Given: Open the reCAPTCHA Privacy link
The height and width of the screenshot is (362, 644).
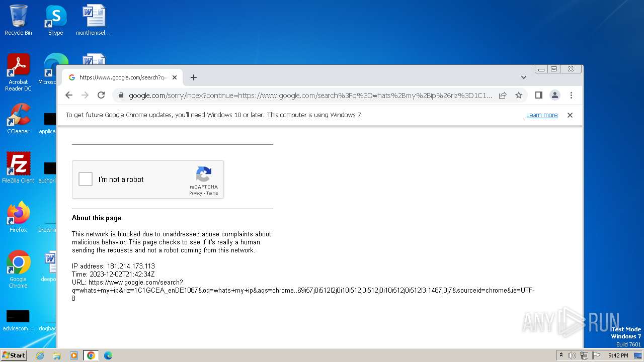Looking at the screenshot, I should (x=196, y=193).
